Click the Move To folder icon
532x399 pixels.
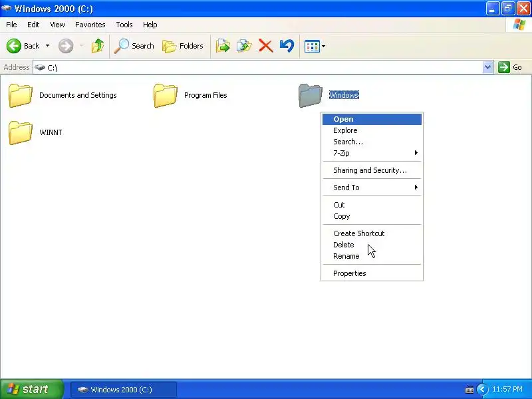[x=223, y=46]
